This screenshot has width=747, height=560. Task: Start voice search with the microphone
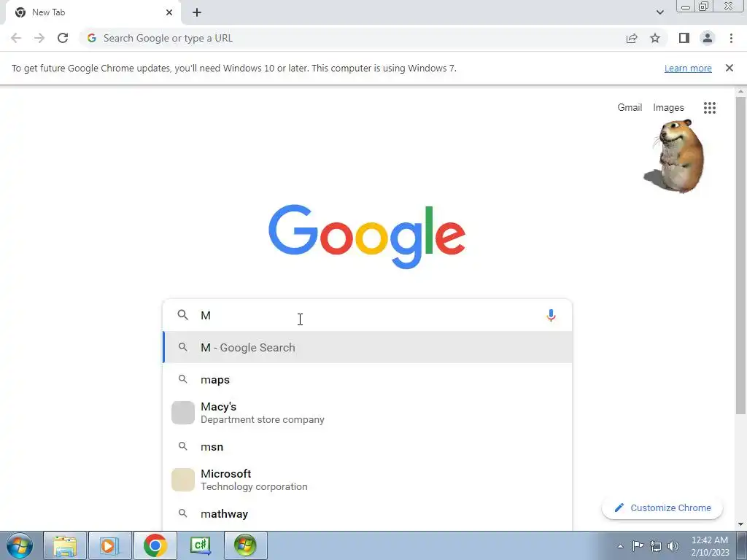click(551, 315)
